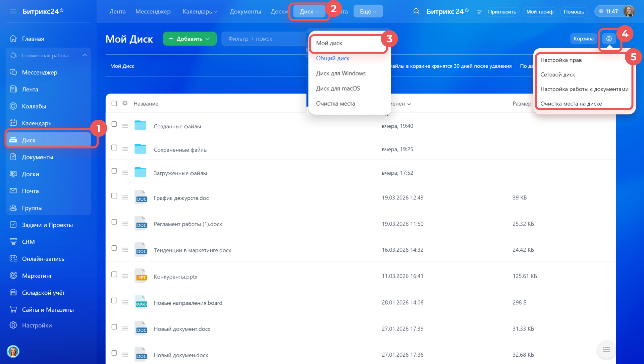Click the Маркетинг sidebar icon
Viewport: 644px width, 364px height.
[13, 276]
